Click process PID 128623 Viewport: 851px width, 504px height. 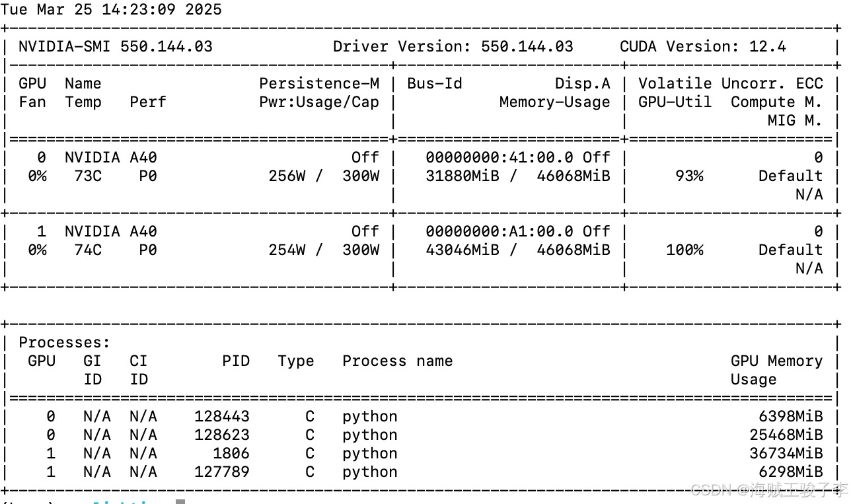(x=222, y=435)
